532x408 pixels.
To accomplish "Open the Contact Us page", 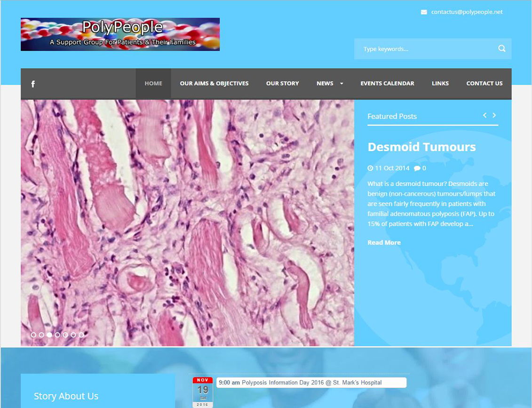I will 484,83.
